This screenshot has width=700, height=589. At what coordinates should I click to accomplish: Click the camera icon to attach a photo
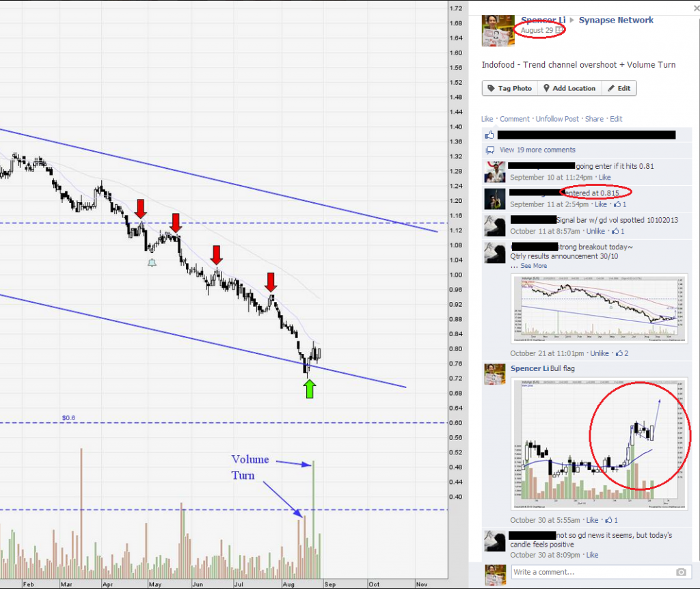tap(681, 572)
